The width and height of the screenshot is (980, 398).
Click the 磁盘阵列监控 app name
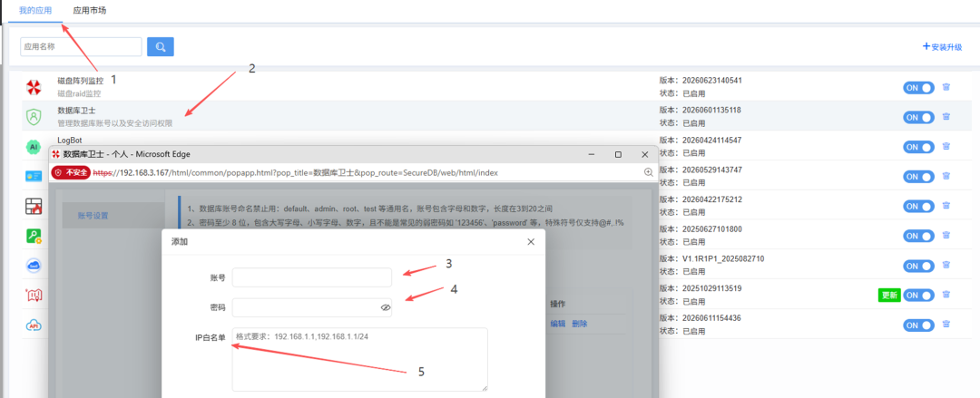(x=80, y=81)
